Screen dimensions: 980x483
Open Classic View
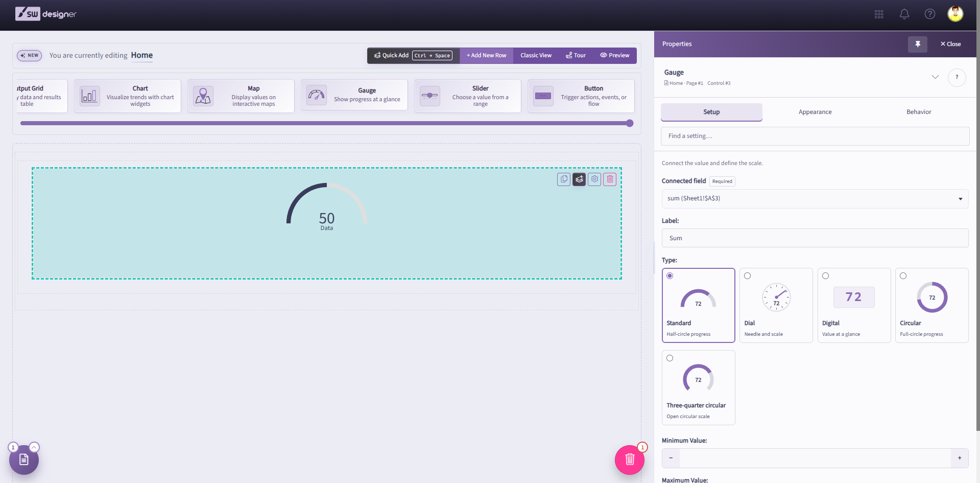tap(536, 56)
